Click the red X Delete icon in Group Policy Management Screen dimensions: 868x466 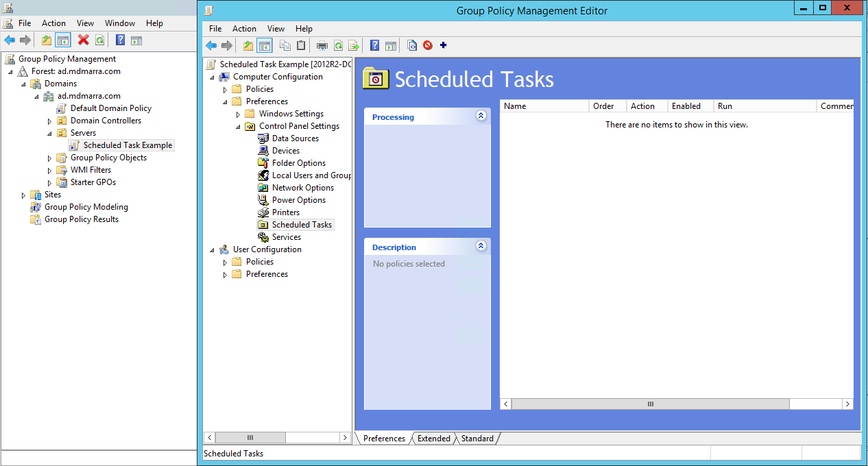pyautogui.click(x=84, y=40)
